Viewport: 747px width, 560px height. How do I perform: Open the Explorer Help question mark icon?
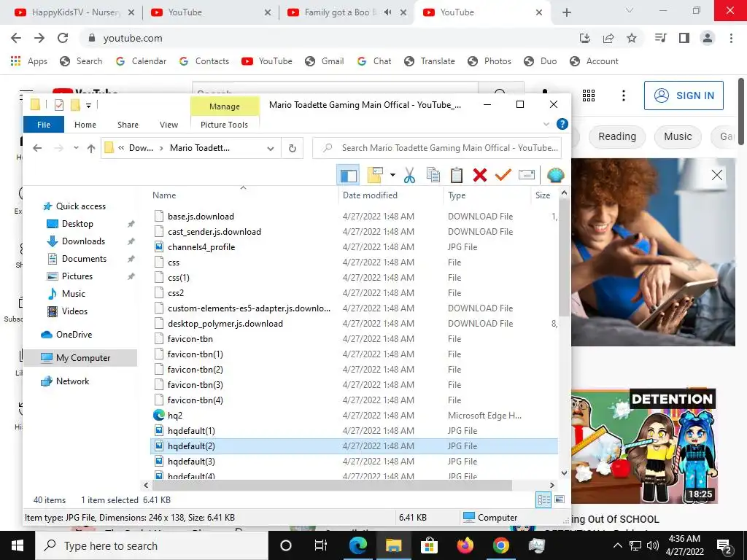(562, 124)
